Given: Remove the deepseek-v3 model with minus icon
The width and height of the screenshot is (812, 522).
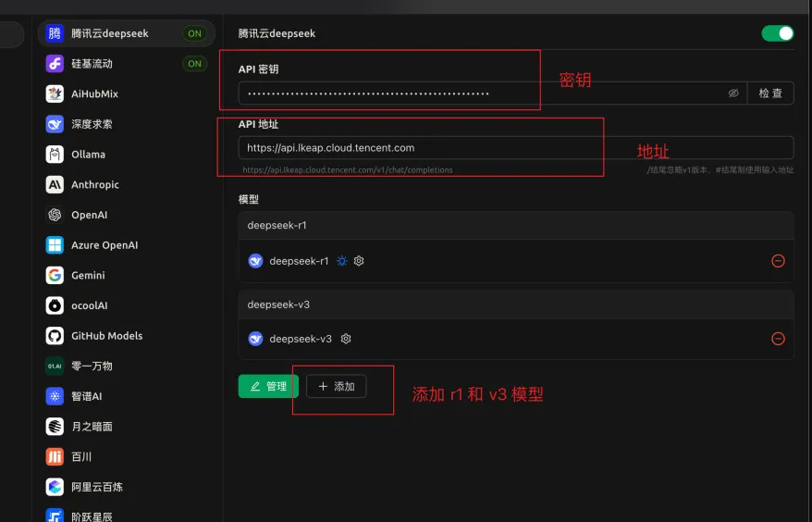Looking at the screenshot, I should (778, 339).
